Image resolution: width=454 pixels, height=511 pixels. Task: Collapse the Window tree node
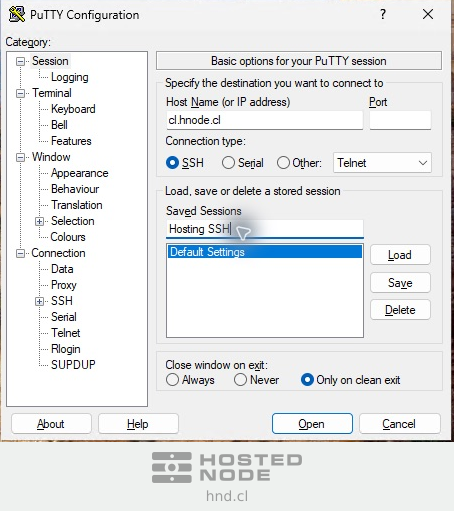(x=20, y=157)
